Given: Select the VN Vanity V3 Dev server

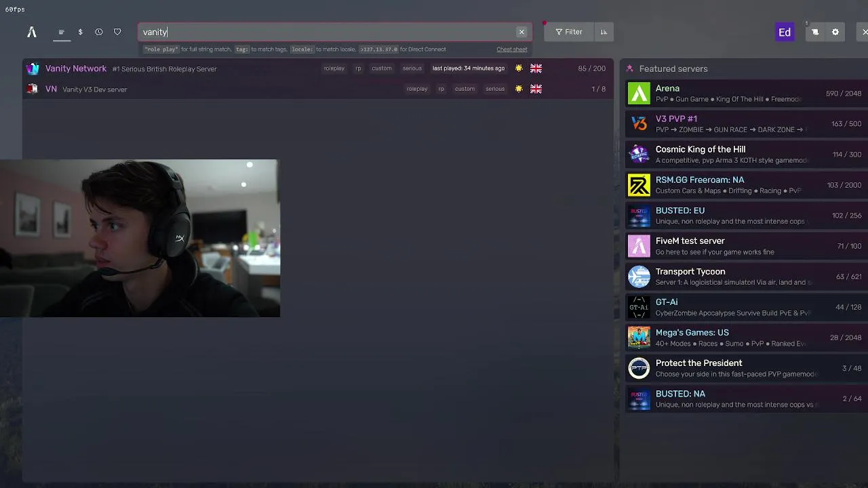Looking at the screenshot, I should point(317,89).
